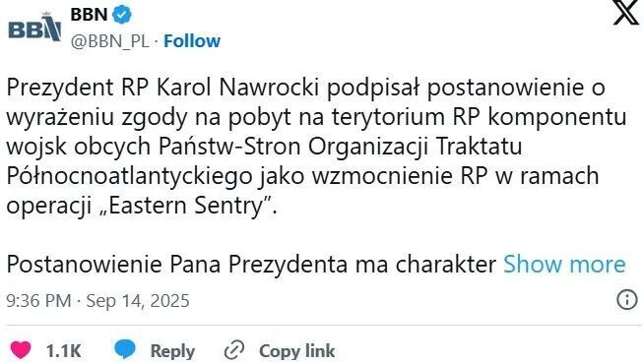The height and width of the screenshot is (363, 644).
Task: Click the blue verified badge next to BBN
Action: coord(122,15)
